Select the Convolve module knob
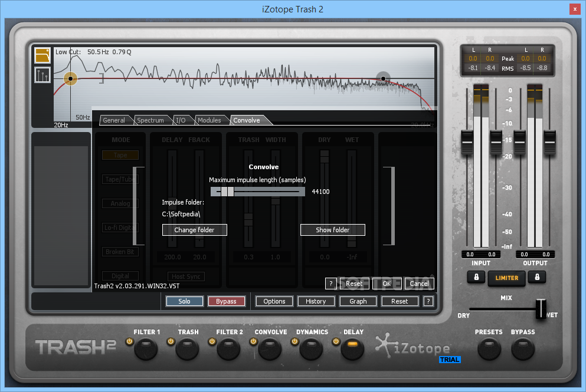 point(270,349)
